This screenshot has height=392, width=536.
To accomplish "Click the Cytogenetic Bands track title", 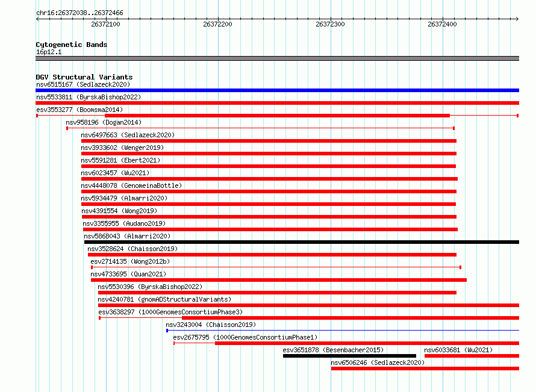I will tap(72, 45).
